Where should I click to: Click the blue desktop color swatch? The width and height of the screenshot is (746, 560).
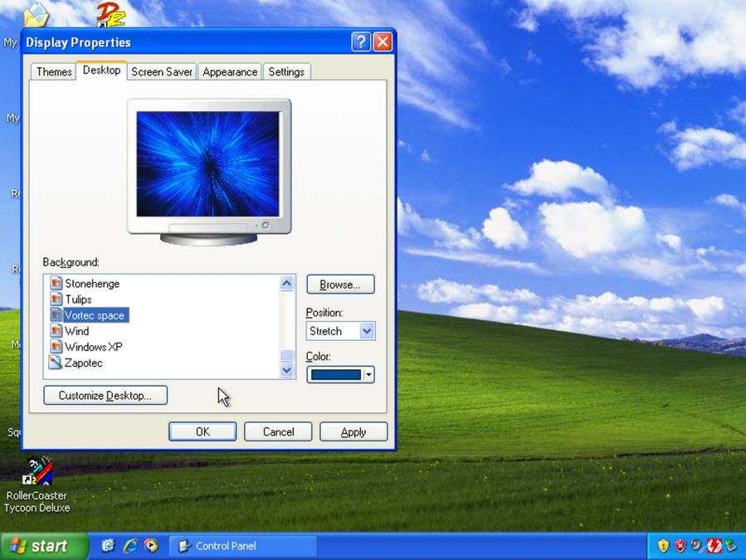[336, 375]
